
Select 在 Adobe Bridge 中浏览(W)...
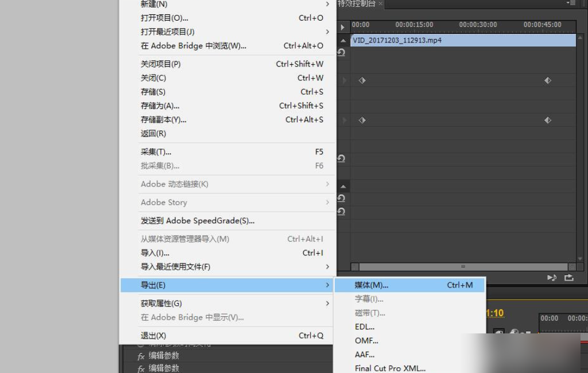tap(227, 46)
